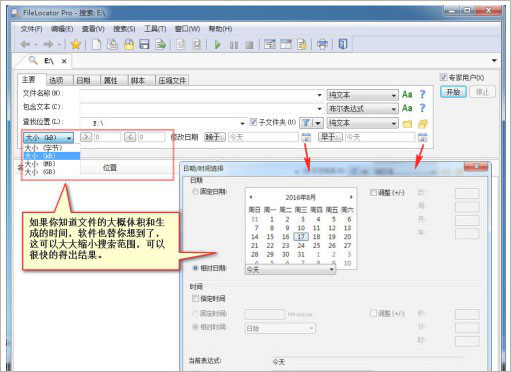This screenshot has height=372, width=511.
Task: Open the File (F) menu
Action: tap(31, 29)
